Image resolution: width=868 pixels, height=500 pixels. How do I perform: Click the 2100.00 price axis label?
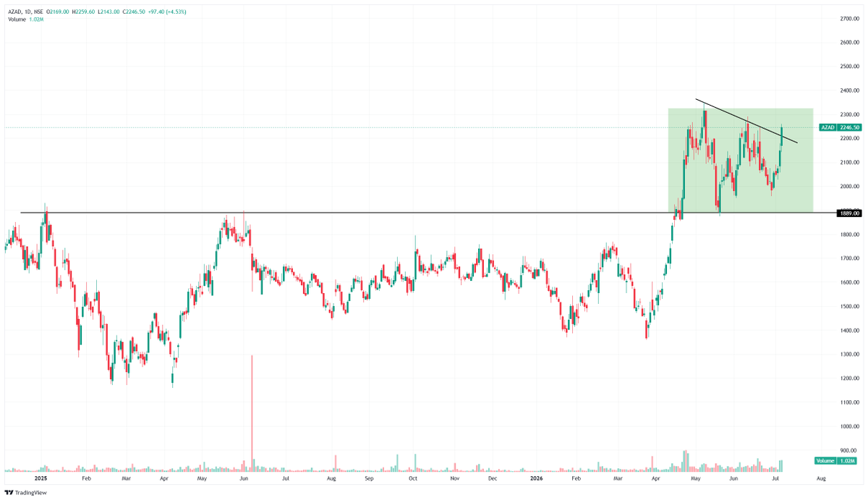(849, 163)
